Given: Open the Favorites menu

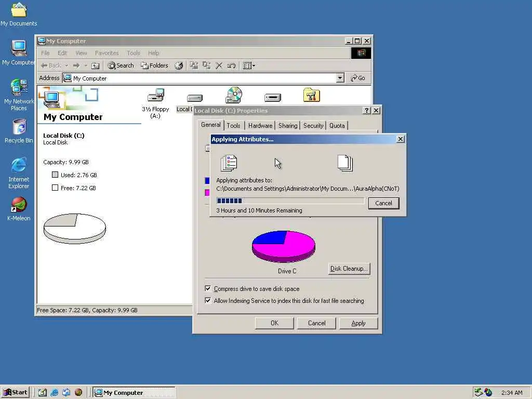Looking at the screenshot, I should tap(107, 53).
